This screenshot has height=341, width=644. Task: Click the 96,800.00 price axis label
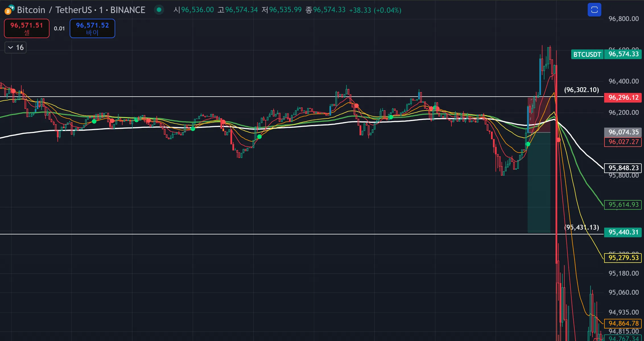[624, 19]
